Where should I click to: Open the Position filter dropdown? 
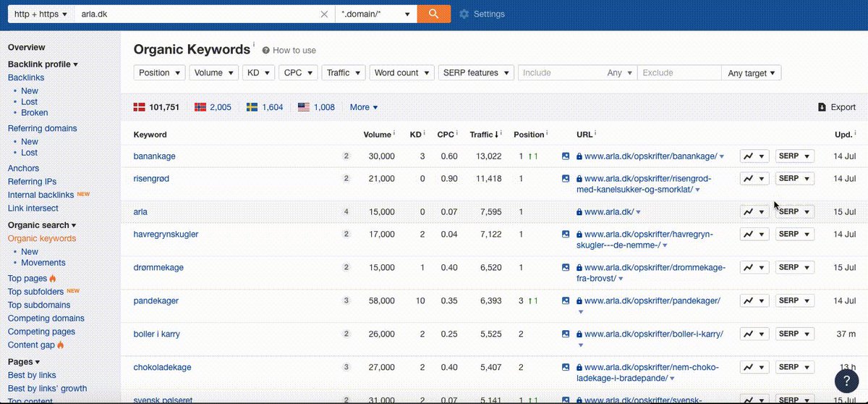pos(160,72)
